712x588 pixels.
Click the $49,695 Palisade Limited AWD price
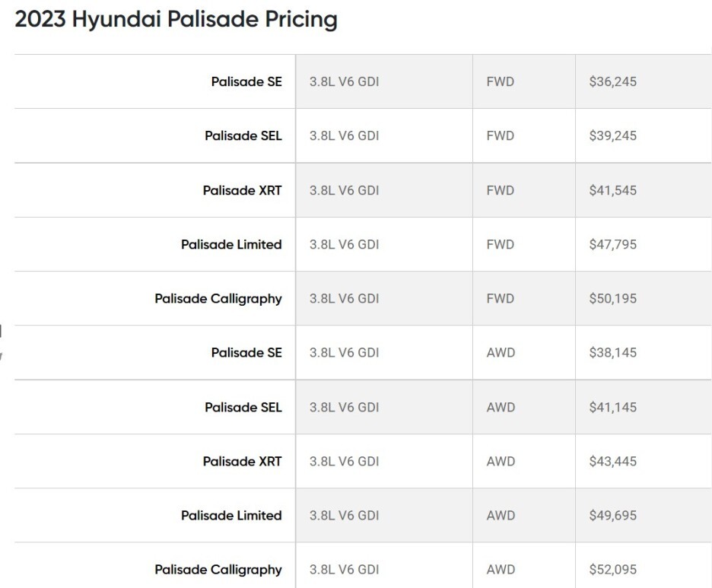click(612, 515)
